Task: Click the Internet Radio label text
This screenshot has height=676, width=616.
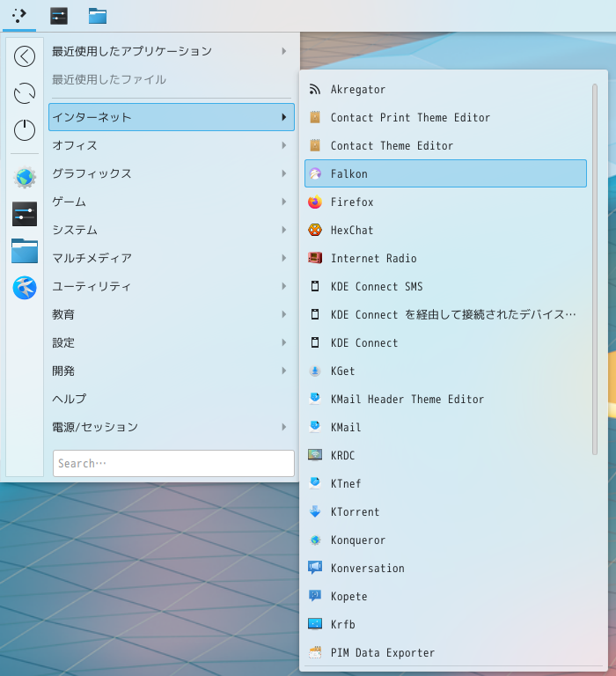Action: 373,258
